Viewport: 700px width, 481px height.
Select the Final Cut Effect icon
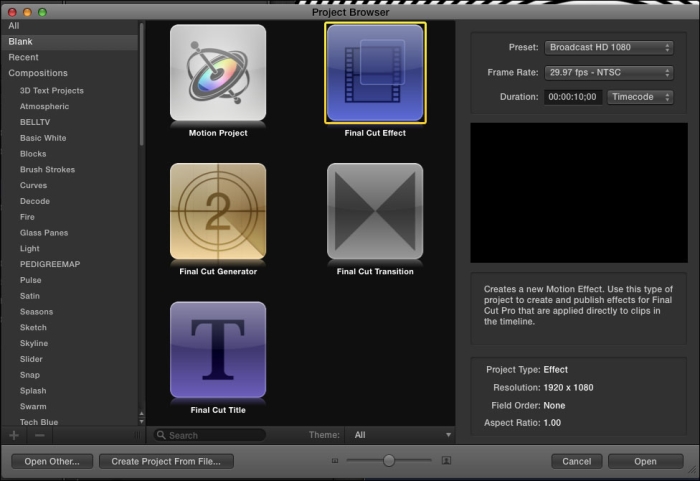pyautogui.click(x=375, y=73)
